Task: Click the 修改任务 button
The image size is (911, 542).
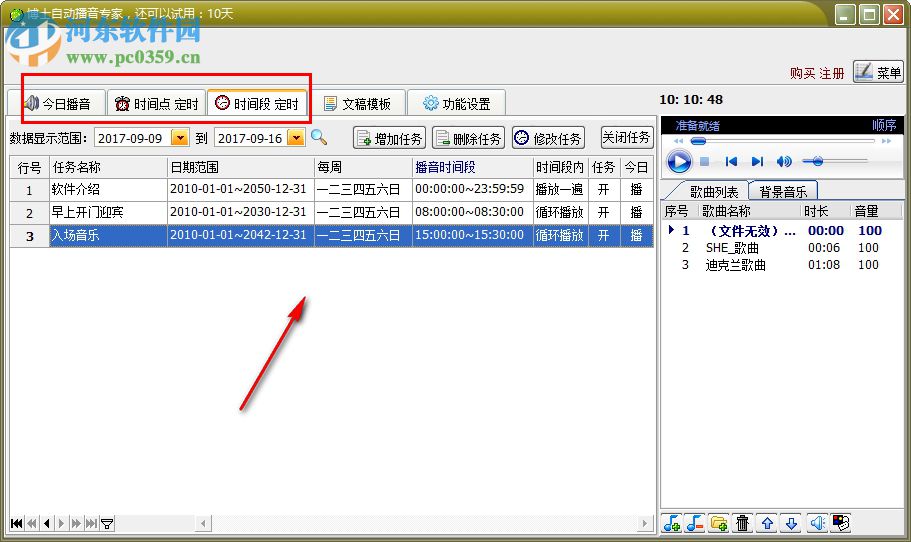Action: pos(548,138)
